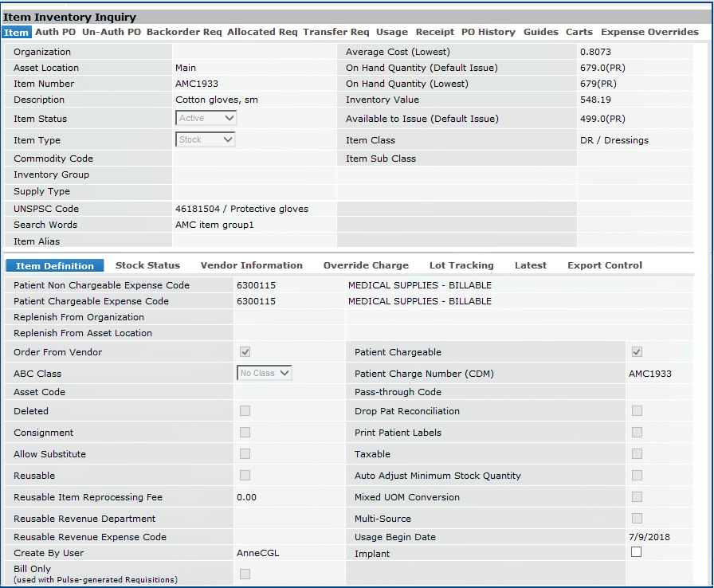Open the Lot Tracking sub-tab
Viewport: 714px width, 588px height.
click(x=461, y=265)
